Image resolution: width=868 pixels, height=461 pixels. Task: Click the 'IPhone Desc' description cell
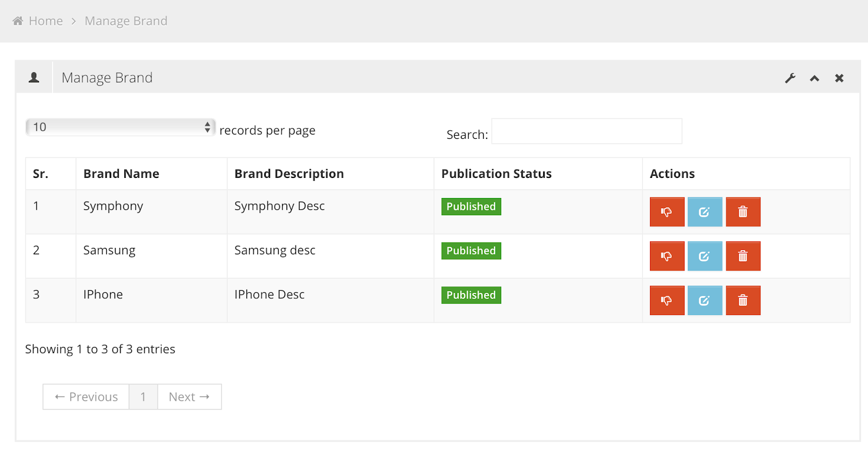[x=330, y=300]
